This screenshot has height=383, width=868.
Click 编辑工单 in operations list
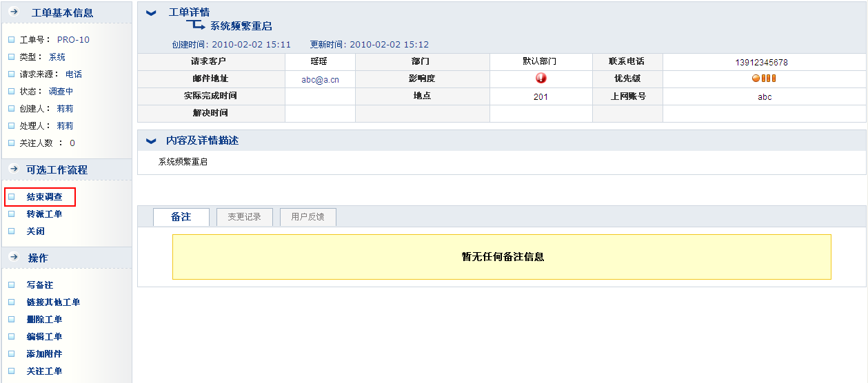[44, 337]
